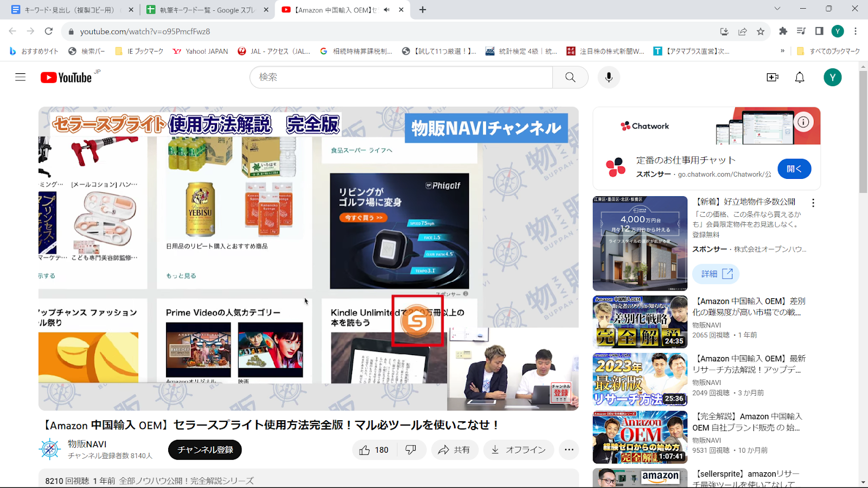Expand hidden bookmarks chevron

(x=782, y=51)
